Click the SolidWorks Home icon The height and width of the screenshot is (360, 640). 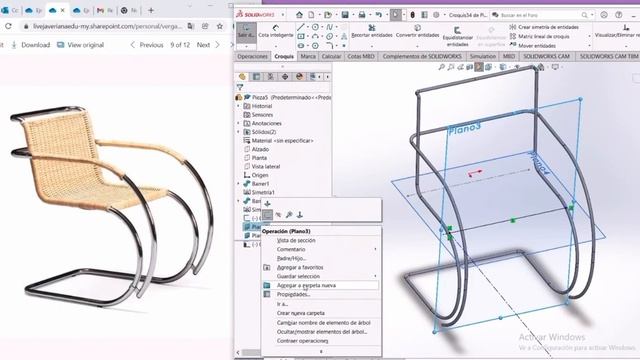299,15
